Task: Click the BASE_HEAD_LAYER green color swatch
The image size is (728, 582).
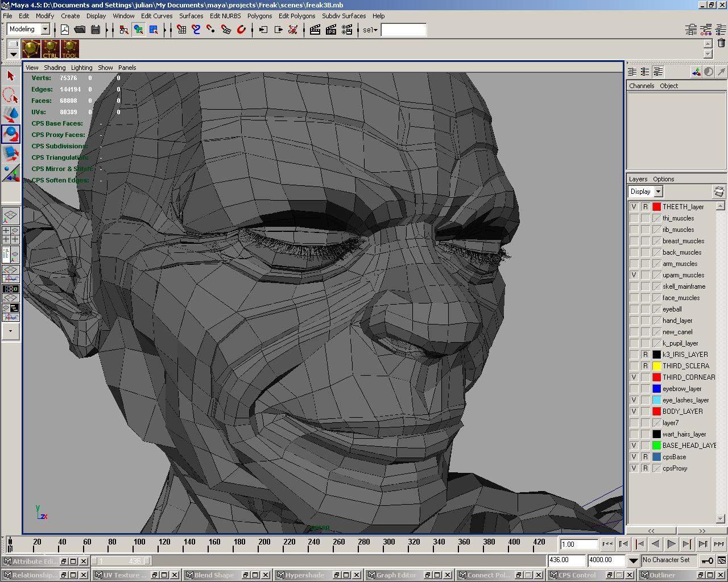Action: click(x=656, y=446)
